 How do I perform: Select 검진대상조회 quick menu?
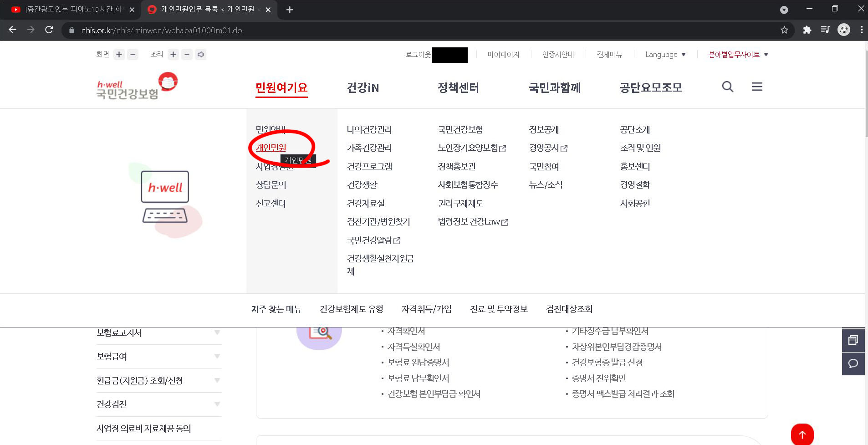pos(569,309)
